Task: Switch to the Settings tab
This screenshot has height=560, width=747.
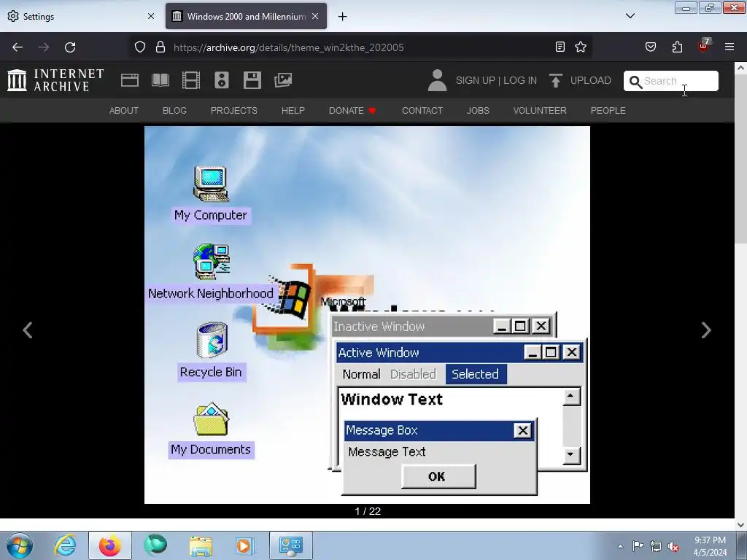Action: click(82, 16)
